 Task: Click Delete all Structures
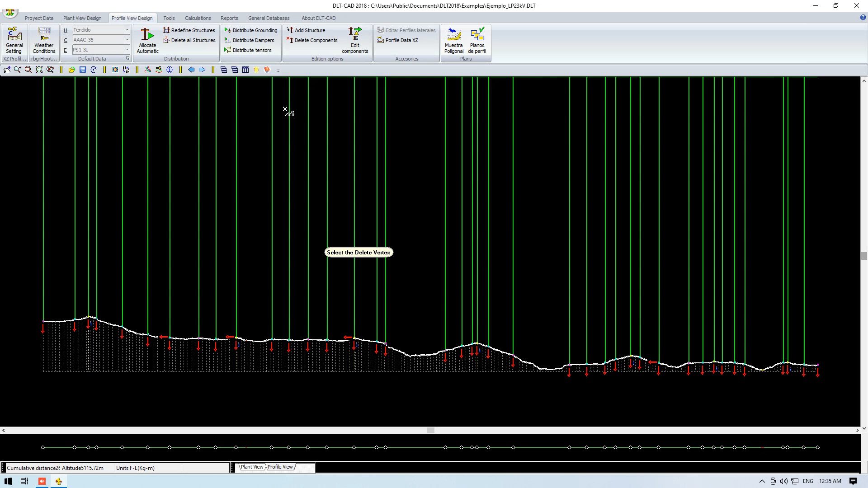pyautogui.click(x=193, y=40)
